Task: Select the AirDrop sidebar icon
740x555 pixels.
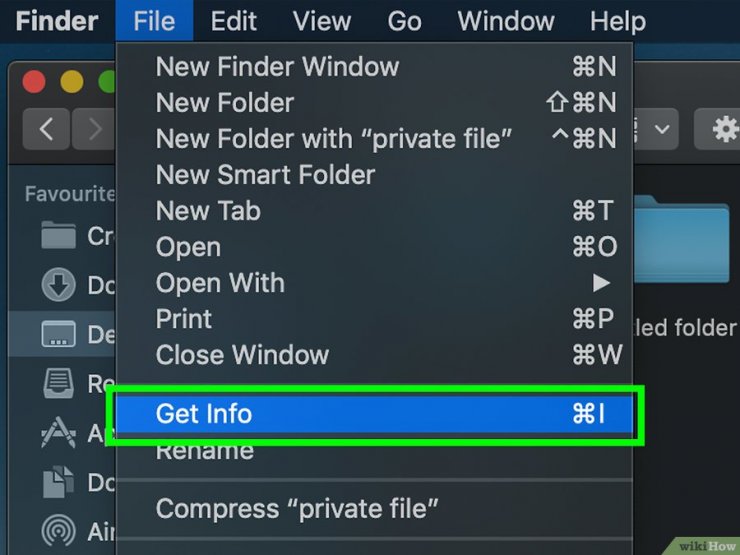Action: click(x=58, y=531)
